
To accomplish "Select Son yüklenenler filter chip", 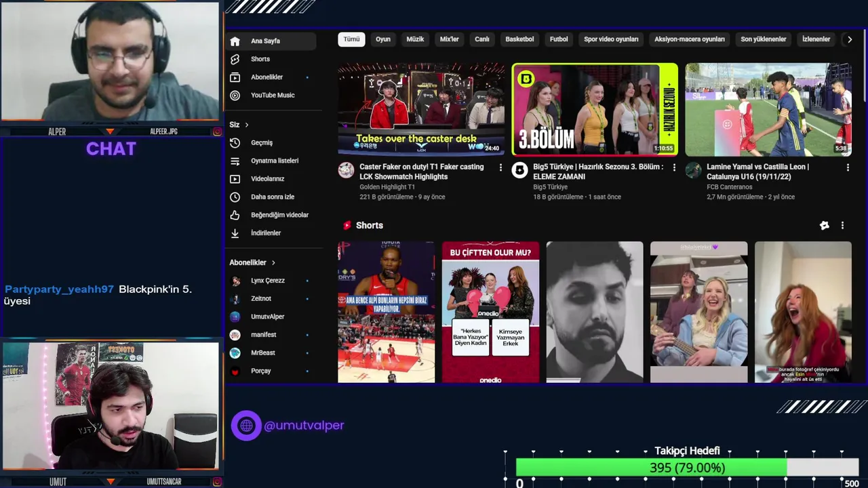I will tap(764, 39).
